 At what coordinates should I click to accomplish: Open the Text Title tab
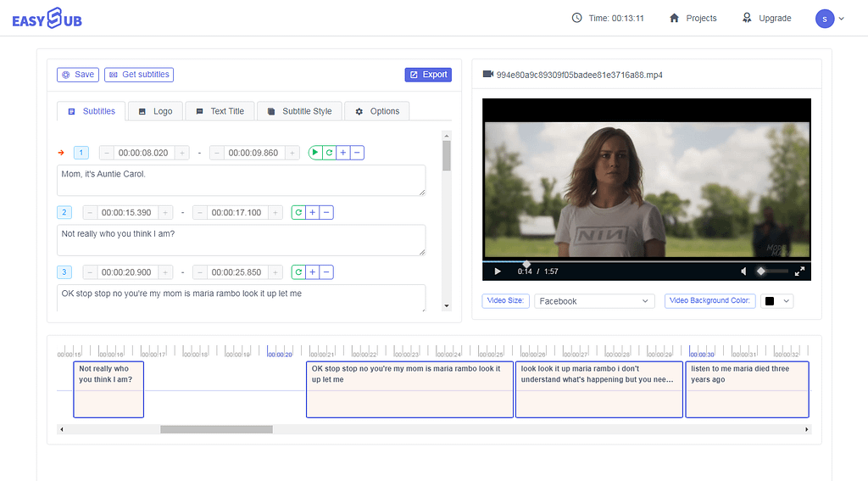point(220,111)
